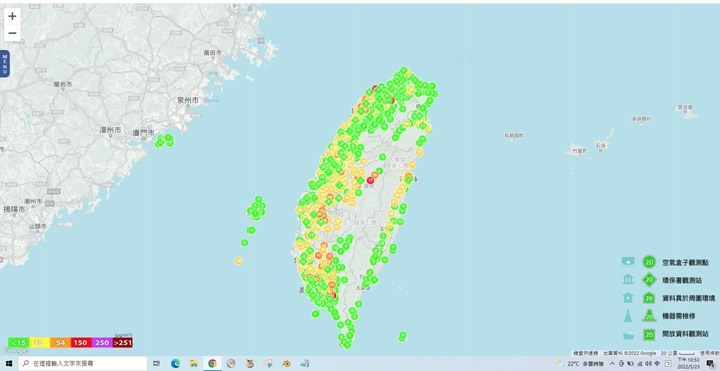
Task: Click the orange 54 legend color
Action: (60, 343)
